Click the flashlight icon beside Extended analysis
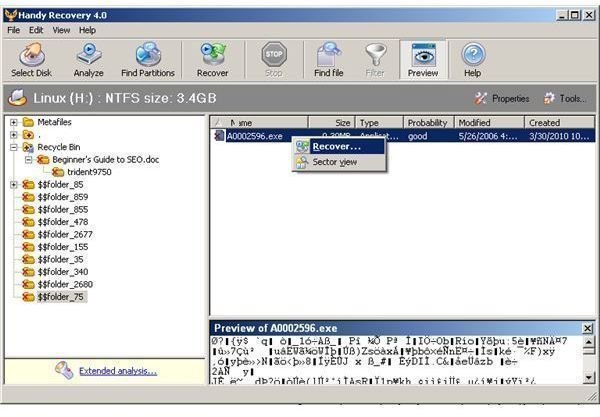 (64, 370)
